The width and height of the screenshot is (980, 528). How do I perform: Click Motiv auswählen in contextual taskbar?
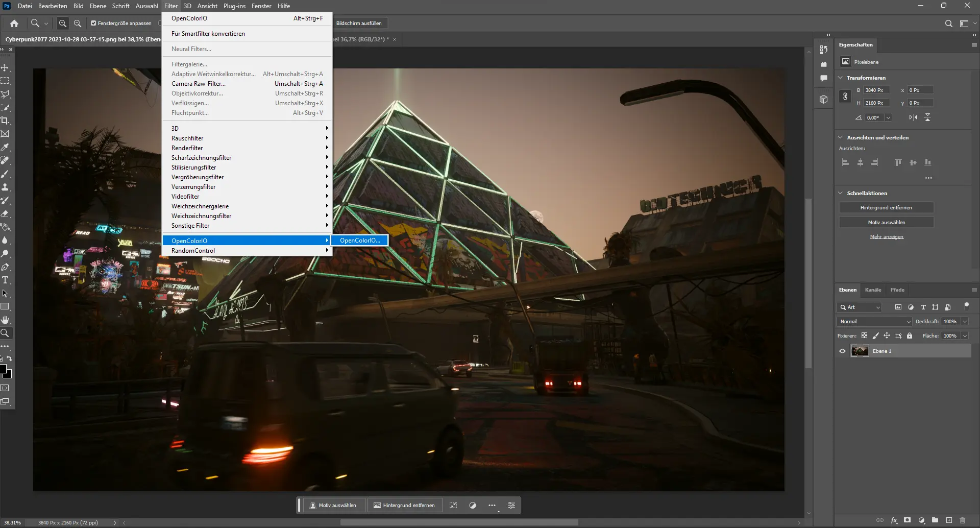334,506
